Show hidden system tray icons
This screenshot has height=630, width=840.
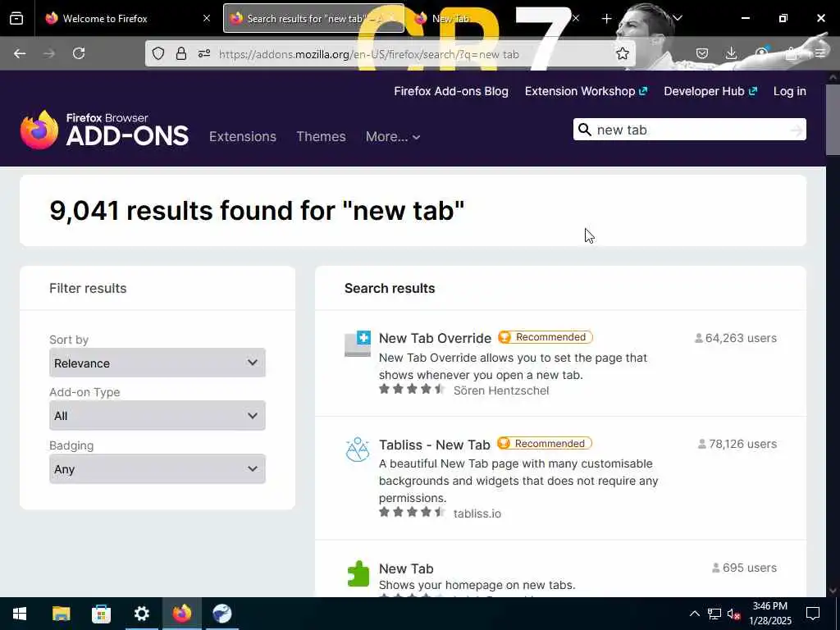694,614
